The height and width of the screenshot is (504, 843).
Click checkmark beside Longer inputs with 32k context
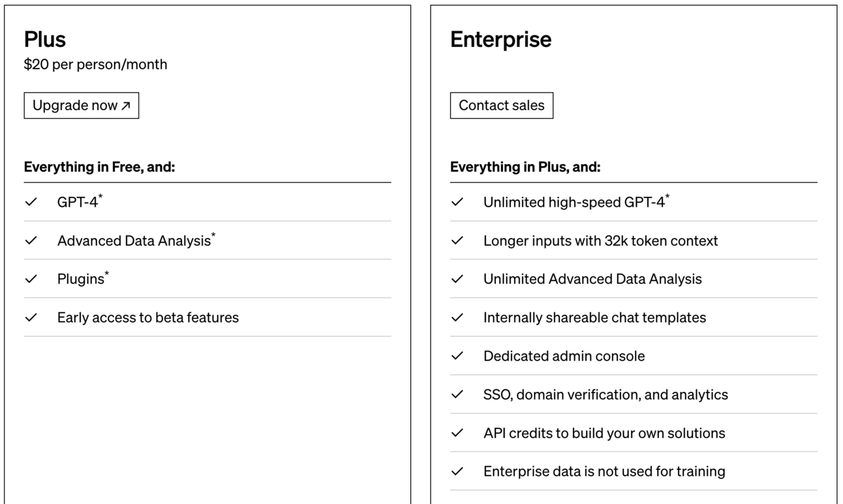[x=457, y=241]
